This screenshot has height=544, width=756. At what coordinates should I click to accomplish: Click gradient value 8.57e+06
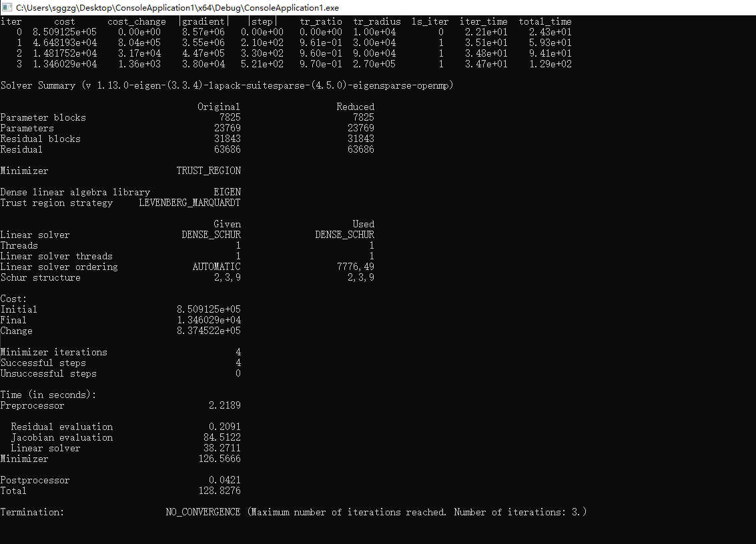(203, 32)
